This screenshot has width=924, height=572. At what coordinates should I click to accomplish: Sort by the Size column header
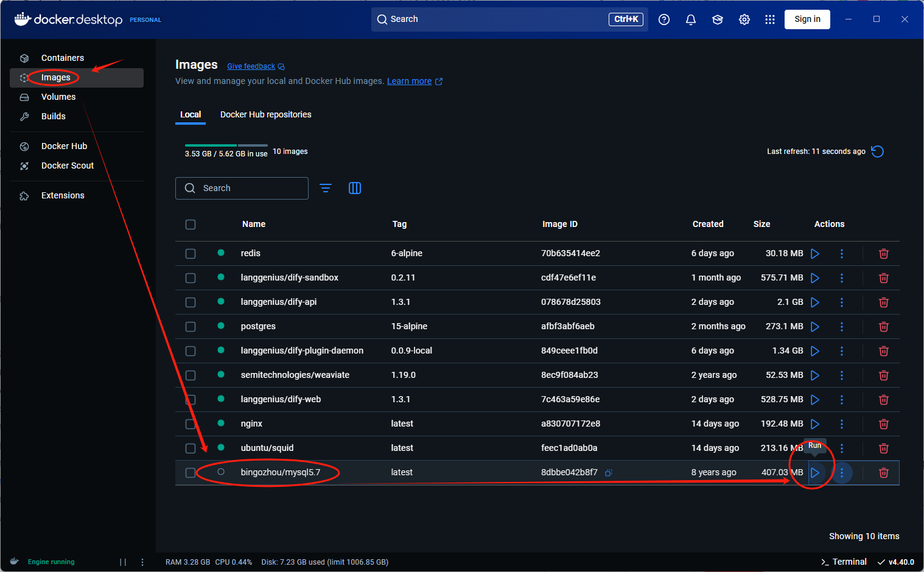(761, 224)
